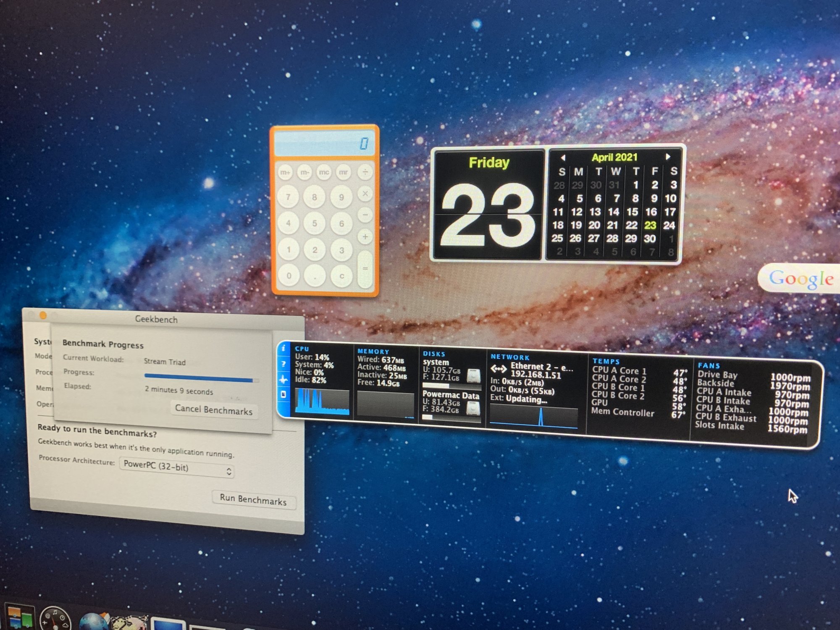Viewport: 840px width, 630px height.
Task: Click the Stream Triad workload text
Action: [x=165, y=362]
